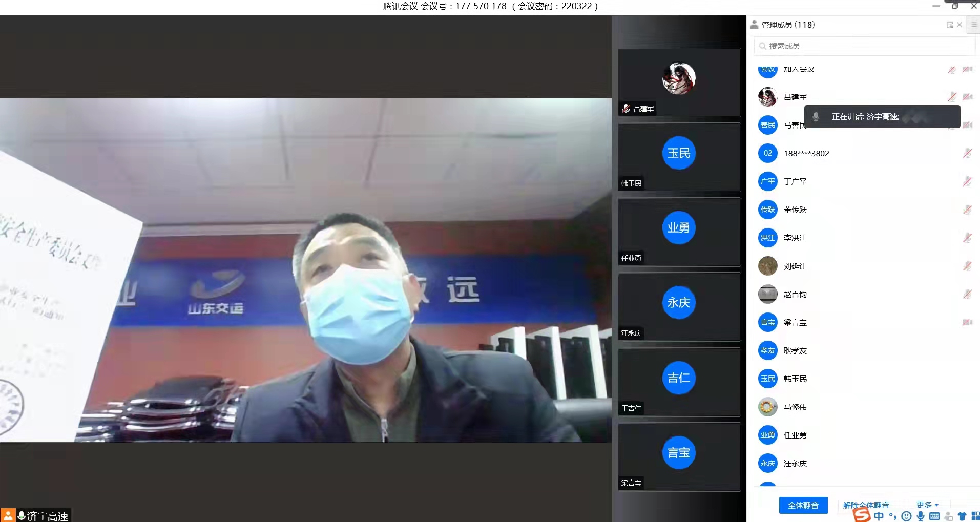
Task: Open the Sogou input method logo
Action: coord(862,515)
